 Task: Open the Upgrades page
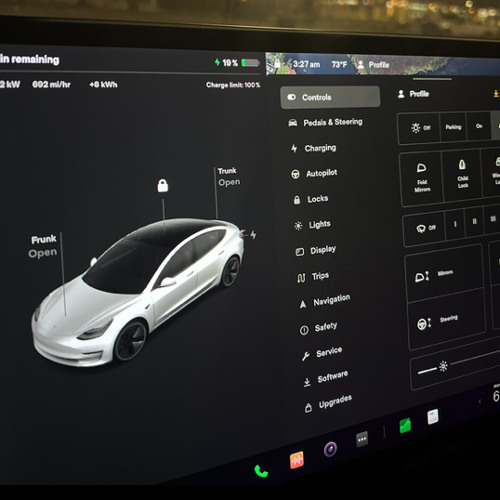[328, 404]
